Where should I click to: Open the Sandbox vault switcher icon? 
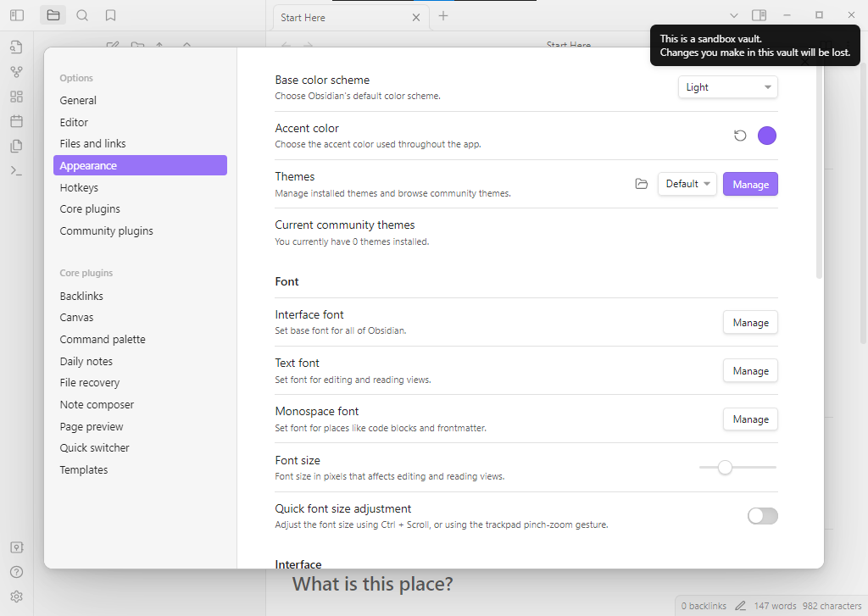tap(16, 547)
